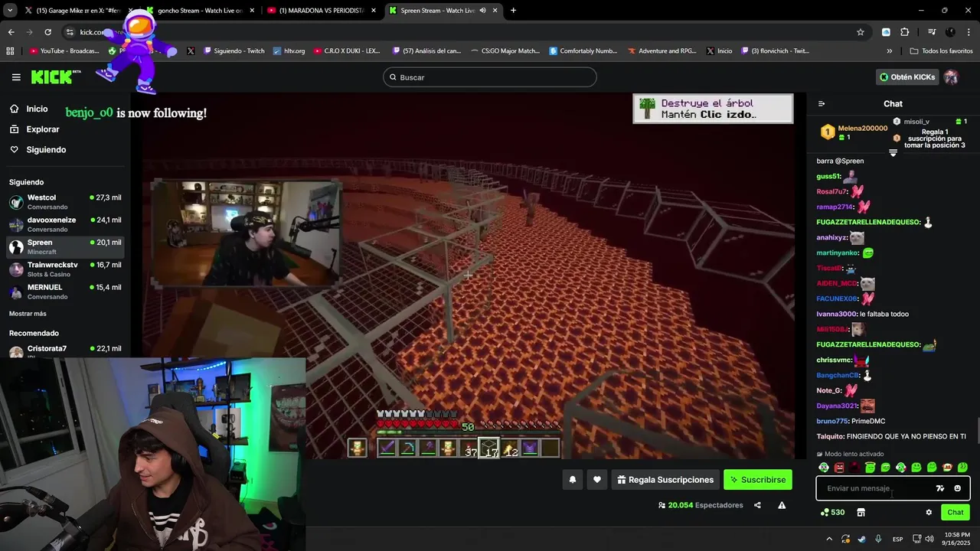
Task: Share the stream via share icon
Action: pos(757,505)
